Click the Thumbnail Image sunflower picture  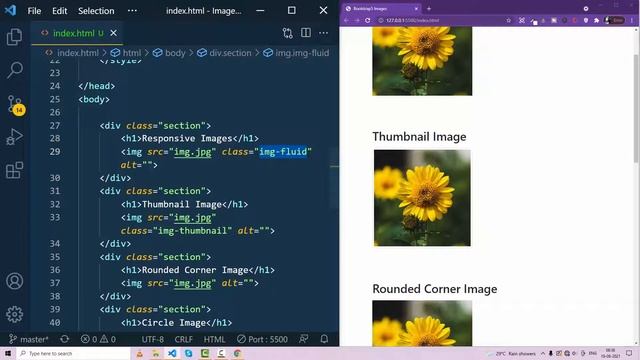(x=422, y=198)
